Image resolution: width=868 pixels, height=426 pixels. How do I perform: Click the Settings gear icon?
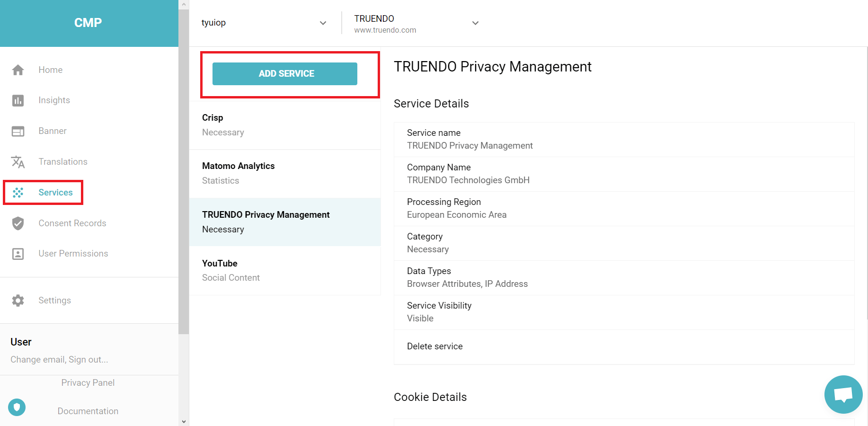pos(18,301)
